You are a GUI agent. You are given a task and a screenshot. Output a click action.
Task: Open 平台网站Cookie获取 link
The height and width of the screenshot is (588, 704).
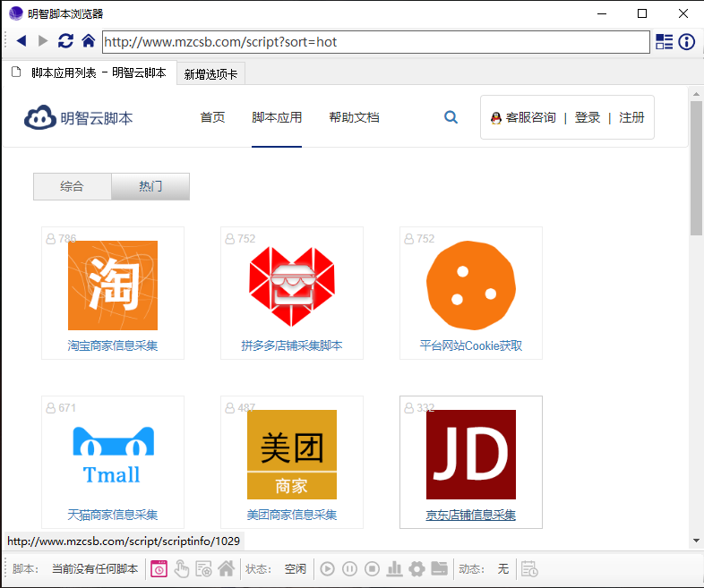pyautogui.click(x=471, y=345)
